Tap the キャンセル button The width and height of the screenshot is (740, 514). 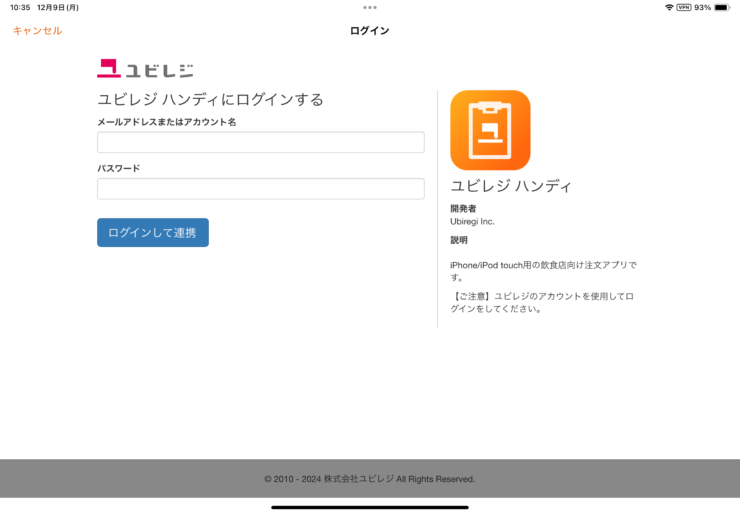[37, 31]
